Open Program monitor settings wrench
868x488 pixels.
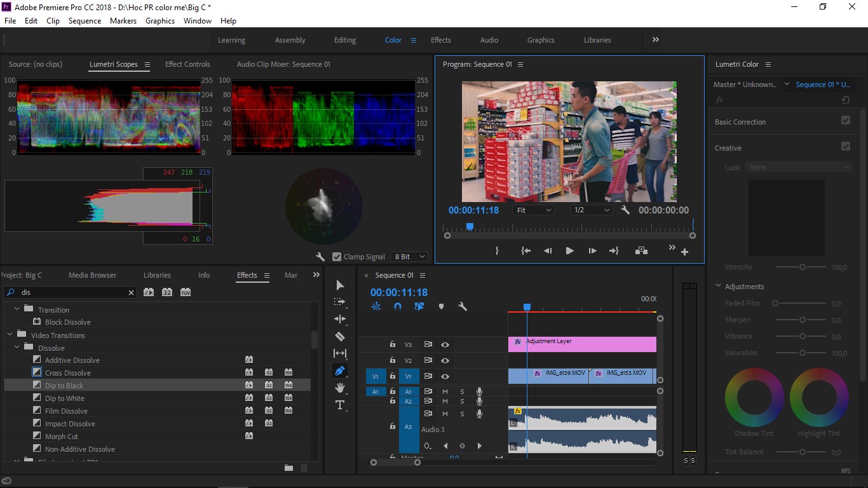coord(625,210)
